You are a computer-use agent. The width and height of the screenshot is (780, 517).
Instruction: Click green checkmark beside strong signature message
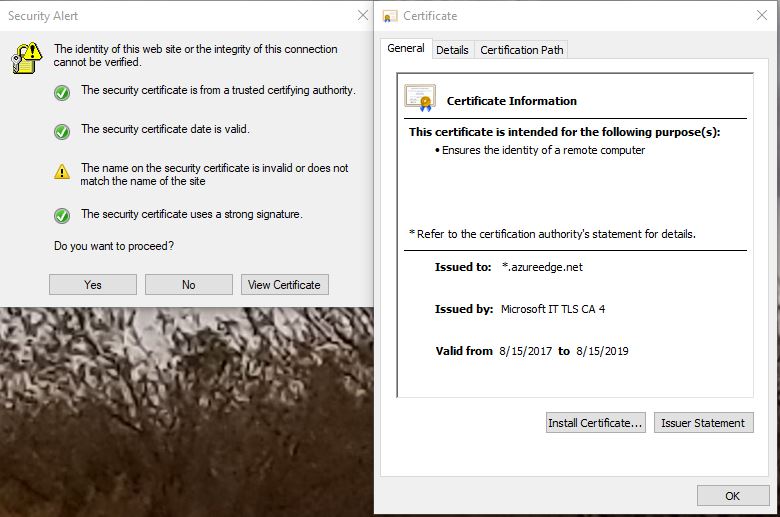[x=62, y=216]
